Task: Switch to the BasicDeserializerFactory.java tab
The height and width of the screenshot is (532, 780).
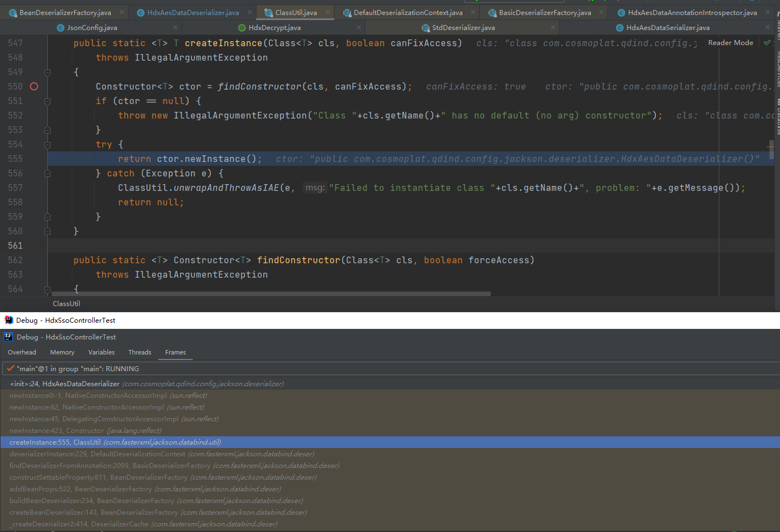Action: 545,12
